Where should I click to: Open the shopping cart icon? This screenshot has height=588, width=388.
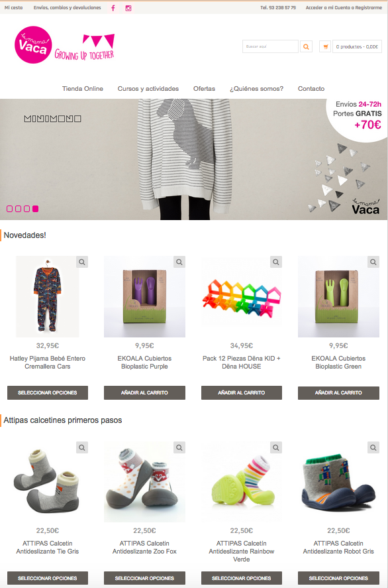pyautogui.click(x=325, y=46)
